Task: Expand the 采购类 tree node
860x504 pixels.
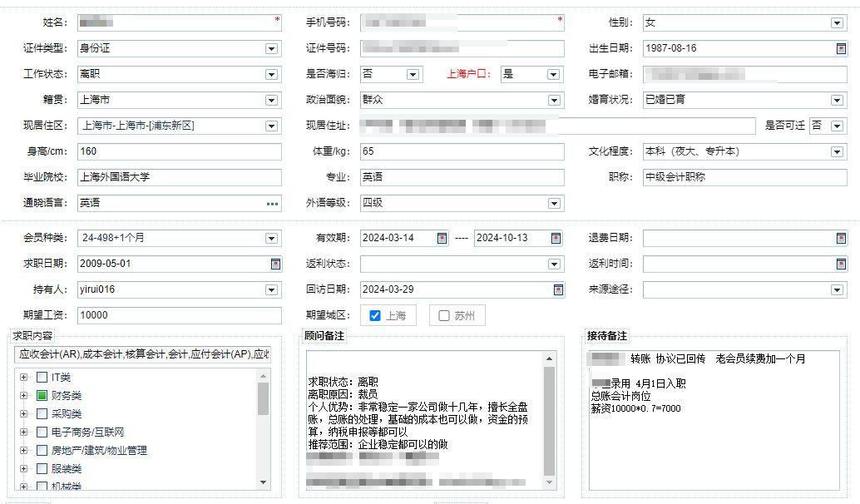Action: (23, 413)
